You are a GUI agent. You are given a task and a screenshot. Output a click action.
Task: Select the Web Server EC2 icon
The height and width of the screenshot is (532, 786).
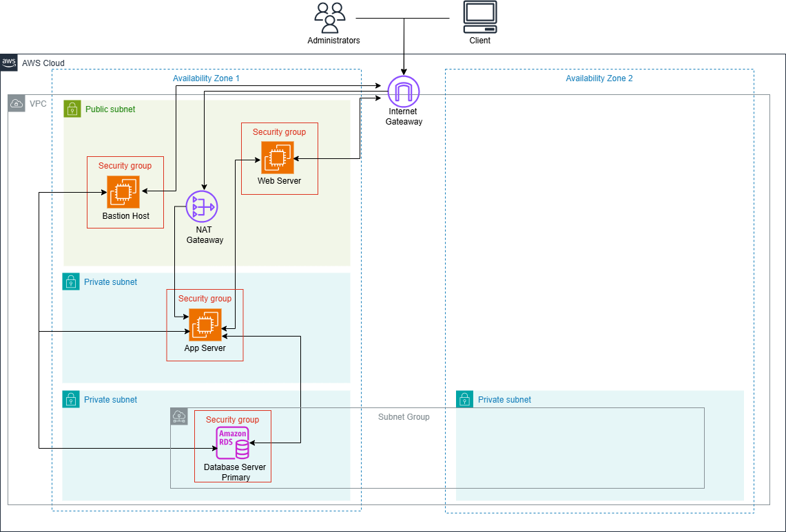pos(278,158)
